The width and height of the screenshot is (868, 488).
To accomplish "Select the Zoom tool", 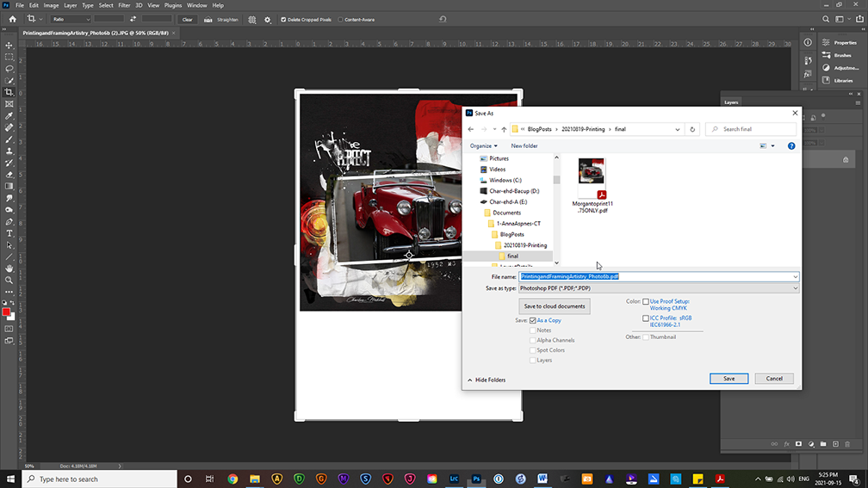I will click(9, 280).
